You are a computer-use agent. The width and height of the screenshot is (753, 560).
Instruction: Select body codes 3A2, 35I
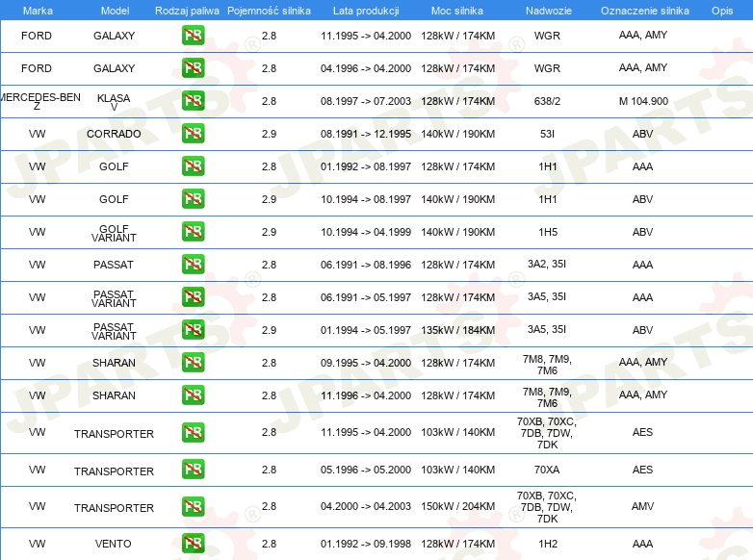point(547,264)
